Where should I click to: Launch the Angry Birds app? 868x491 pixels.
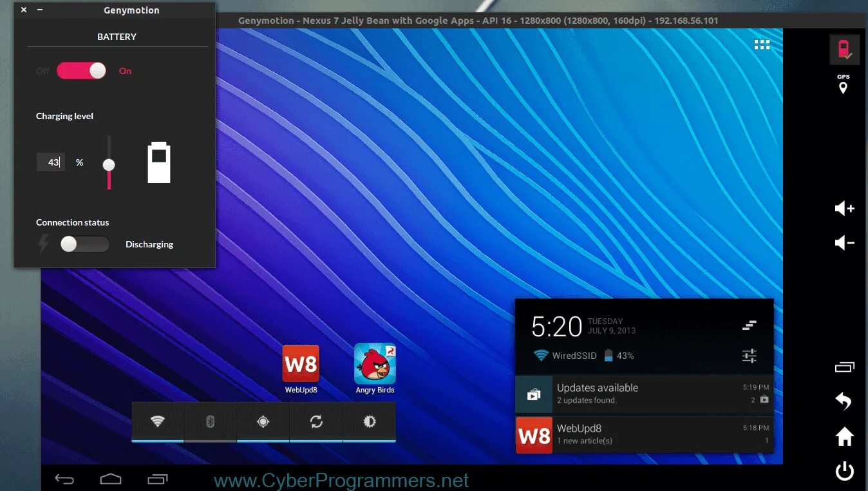[374, 363]
